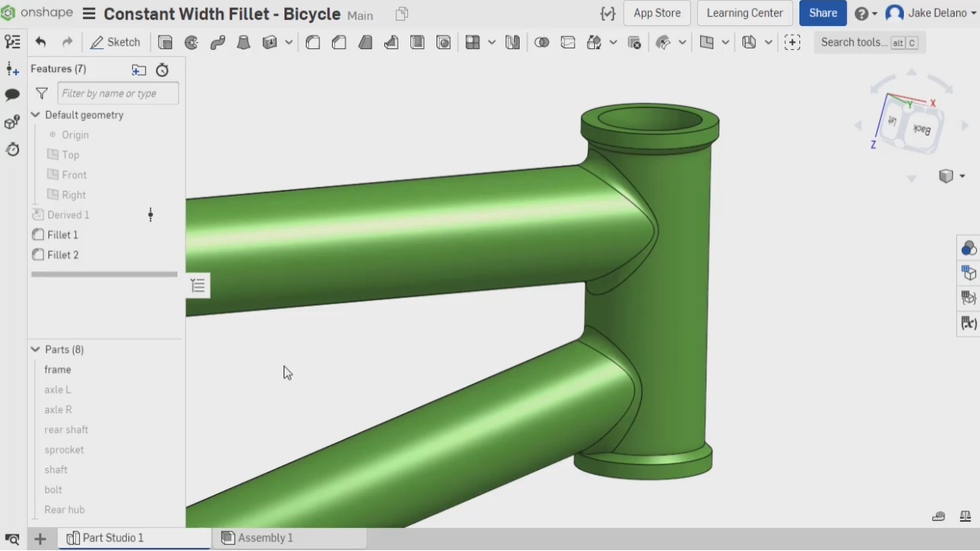Click the mass properties scale icon
The image size is (980, 551).
click(965, 516)
